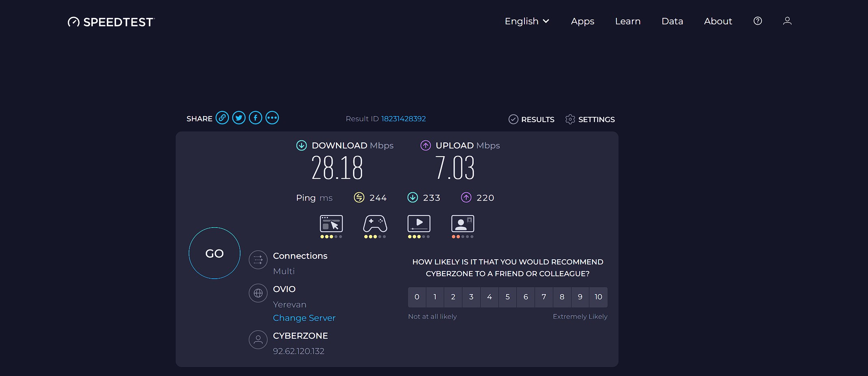The height and width of the screenshot is (376, 868).
Task: Open the Apps menu
Action: [x=582, y=21]
